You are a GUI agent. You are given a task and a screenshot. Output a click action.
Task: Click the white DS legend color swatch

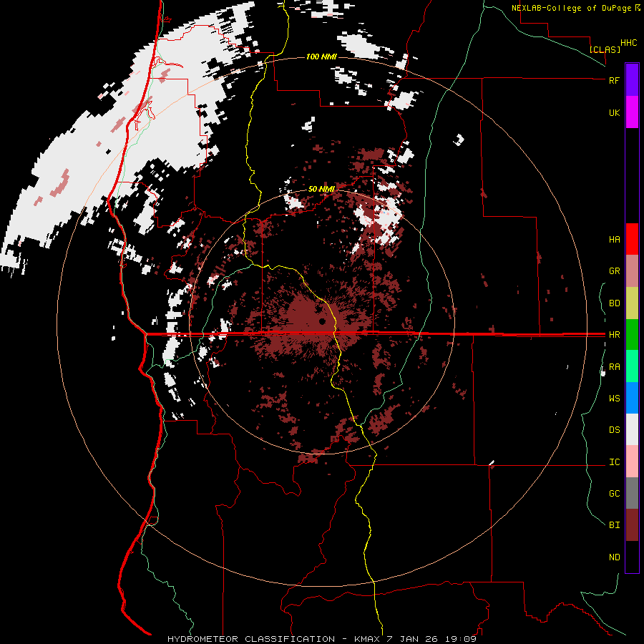click(x=632, y=429)
